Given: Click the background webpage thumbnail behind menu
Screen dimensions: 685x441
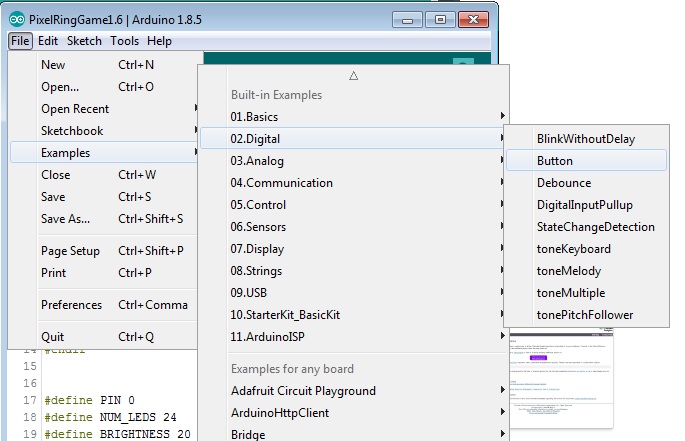Looking at the screenshot, I should (x=561, y=378).
